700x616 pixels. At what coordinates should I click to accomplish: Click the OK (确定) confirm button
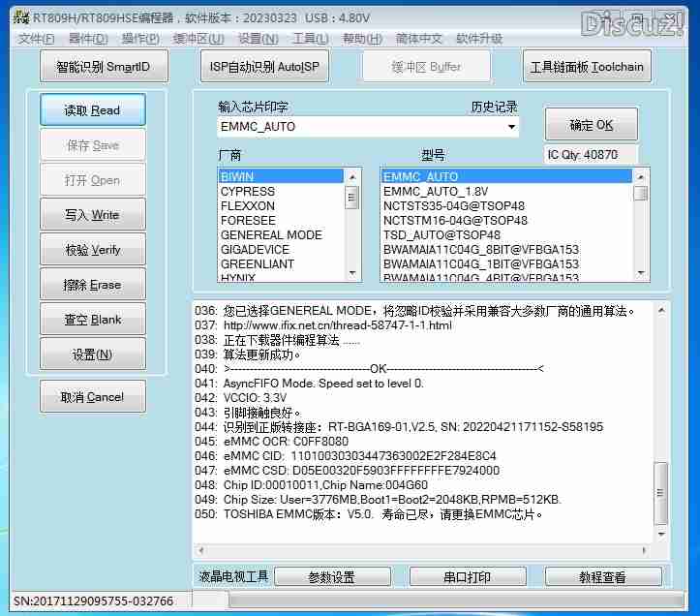(591, 125)
